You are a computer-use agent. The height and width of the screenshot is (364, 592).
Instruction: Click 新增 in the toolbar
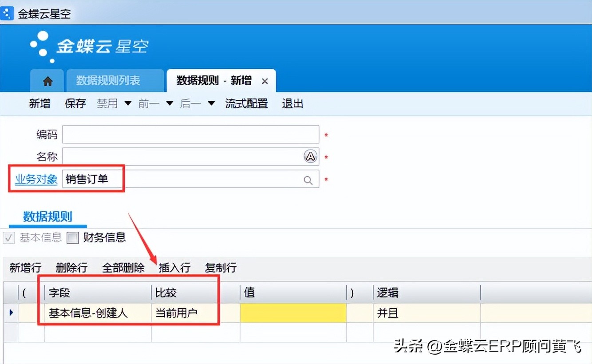[39, 104]
